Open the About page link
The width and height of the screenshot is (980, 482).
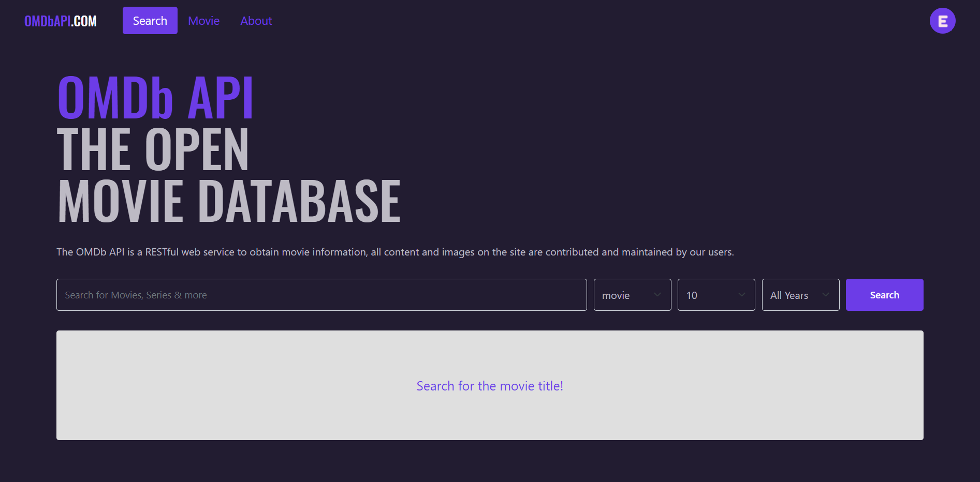256,21
